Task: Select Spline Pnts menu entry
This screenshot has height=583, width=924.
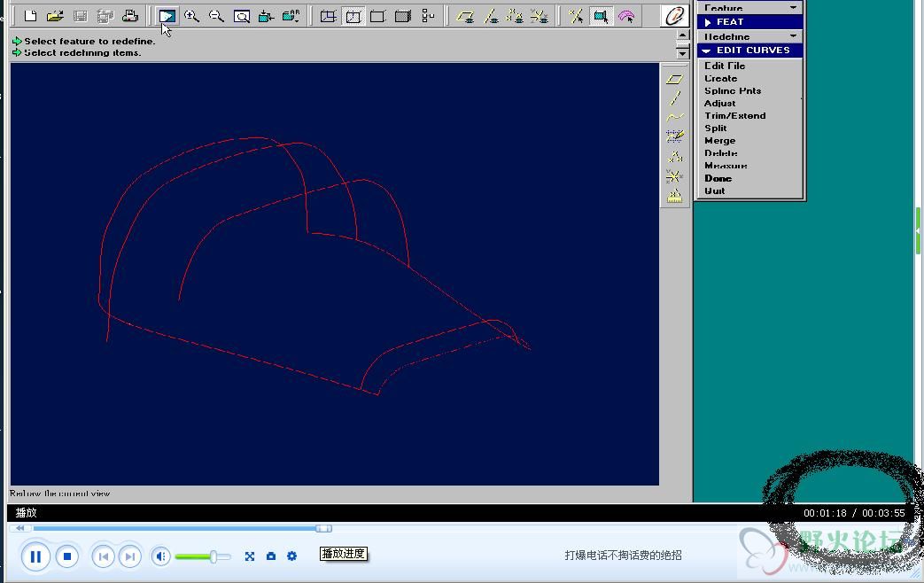Action: click(733, 90)
